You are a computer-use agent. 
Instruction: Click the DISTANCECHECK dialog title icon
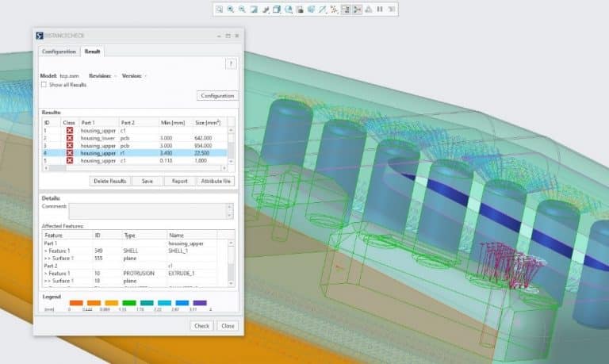tap(39, 36)
